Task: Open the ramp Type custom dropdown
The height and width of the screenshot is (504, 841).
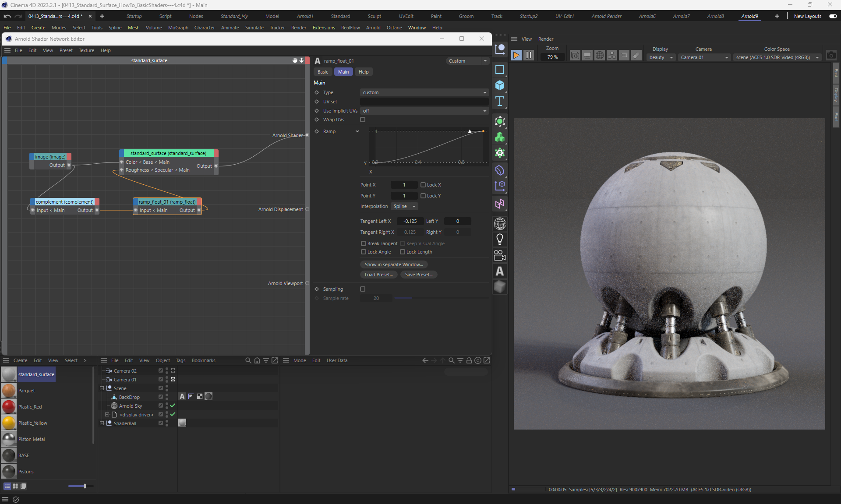Action: [424, 92]
